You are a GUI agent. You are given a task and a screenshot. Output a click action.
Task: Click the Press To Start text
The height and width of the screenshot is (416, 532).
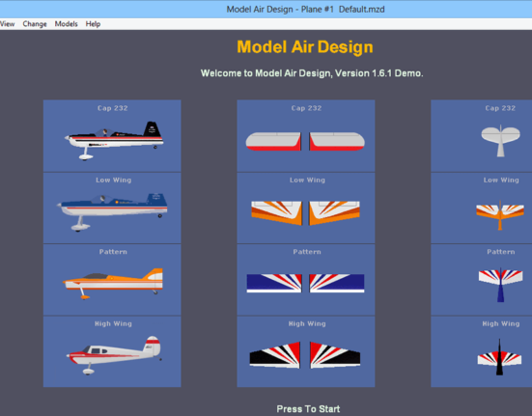coord(308,409)
